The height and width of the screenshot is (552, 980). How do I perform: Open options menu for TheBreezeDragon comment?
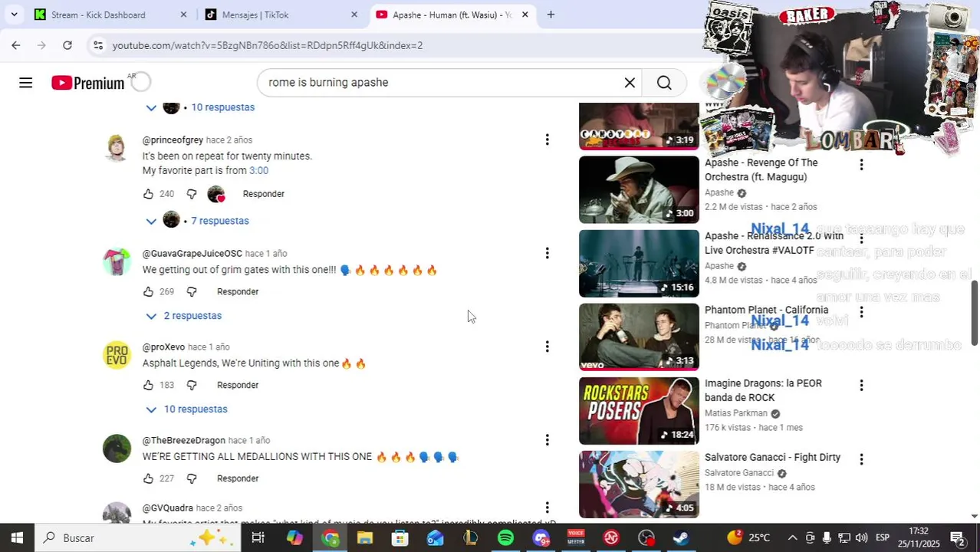[547, 440]
